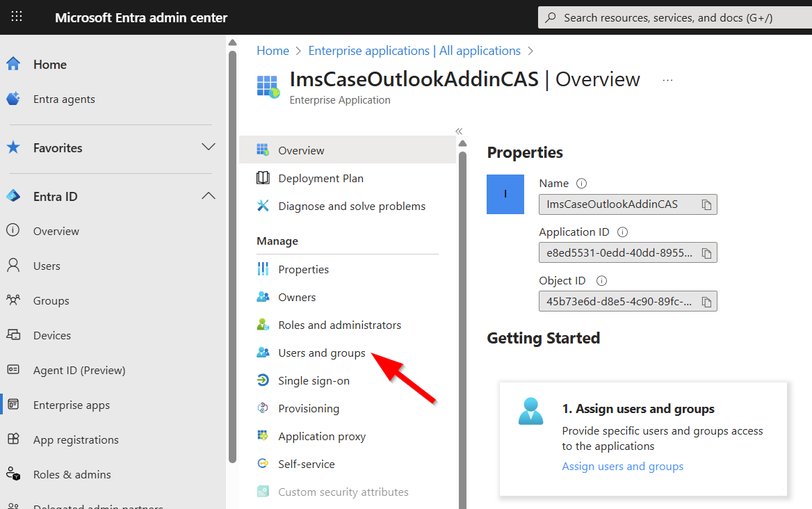This screenshot has width=812, height=509.
Task: Click the blue application logo tile
Action: [x=505, y=194]
